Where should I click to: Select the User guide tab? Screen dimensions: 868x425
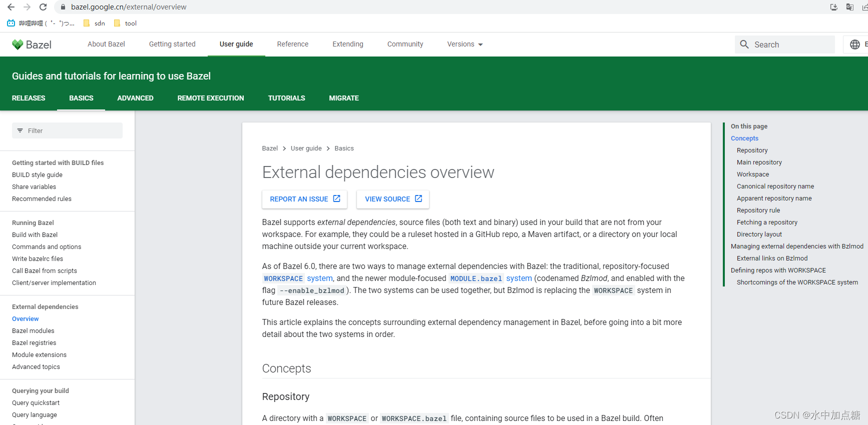(236, 44)
